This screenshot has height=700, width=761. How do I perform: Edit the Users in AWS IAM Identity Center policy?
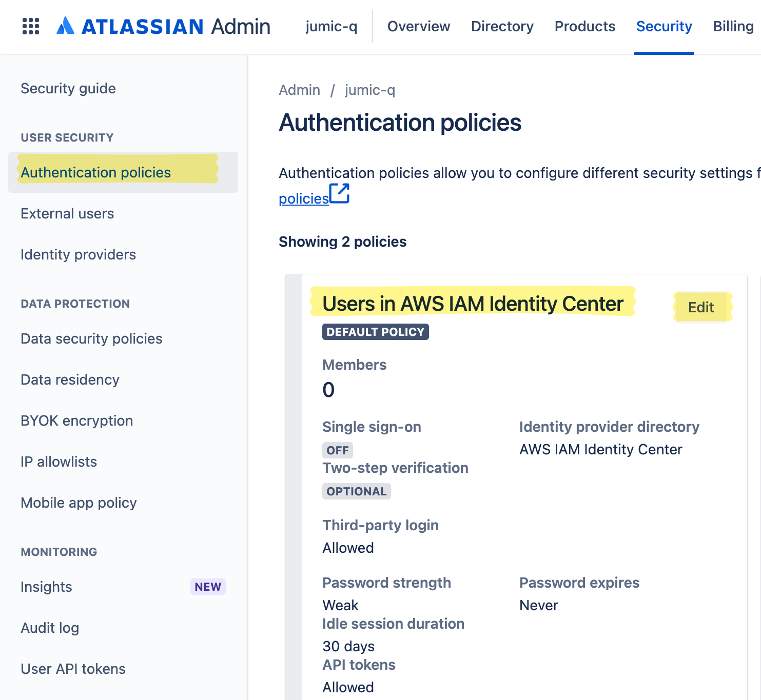701,307
